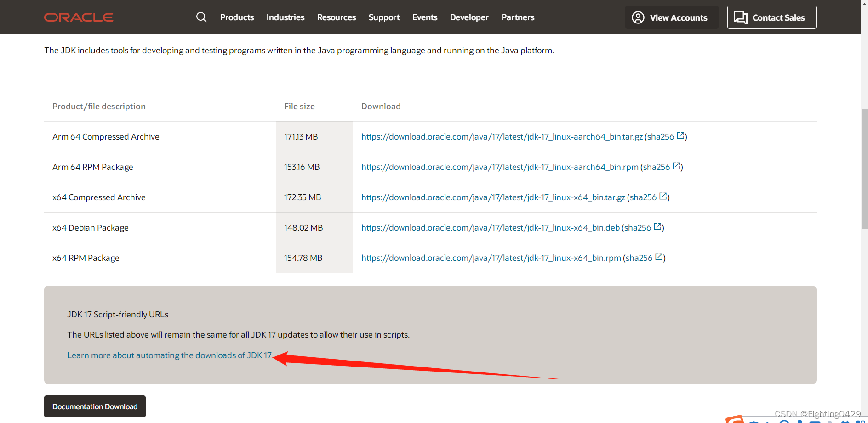Click the '154.78 MB' file size cell
868x423 pixels.
tap(314, 258)
